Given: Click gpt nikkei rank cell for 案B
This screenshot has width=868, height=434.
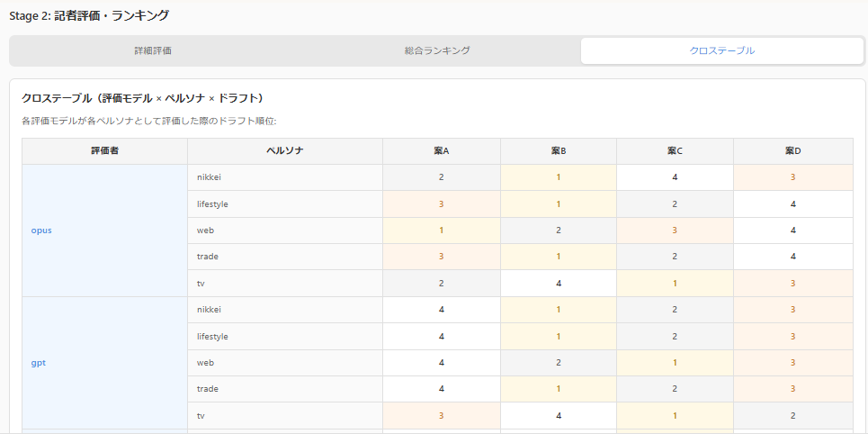Looking at the screenshot, I should point(558,310).
